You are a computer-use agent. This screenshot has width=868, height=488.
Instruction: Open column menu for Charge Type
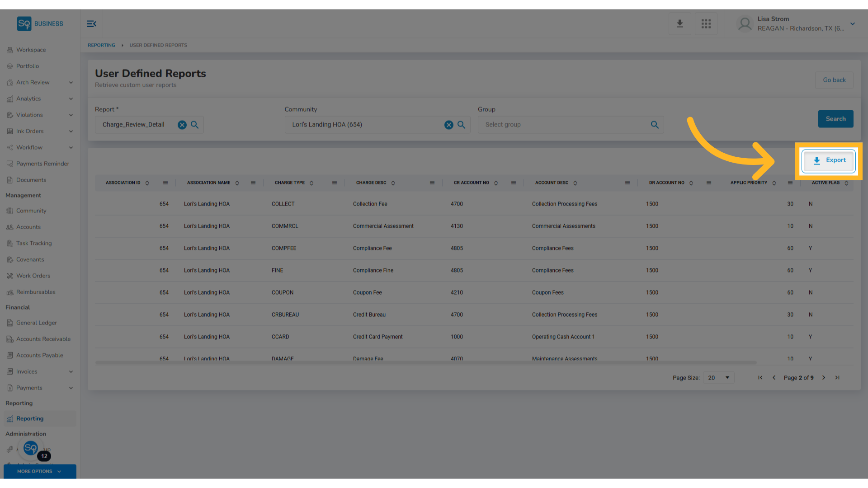pos(335,183)
